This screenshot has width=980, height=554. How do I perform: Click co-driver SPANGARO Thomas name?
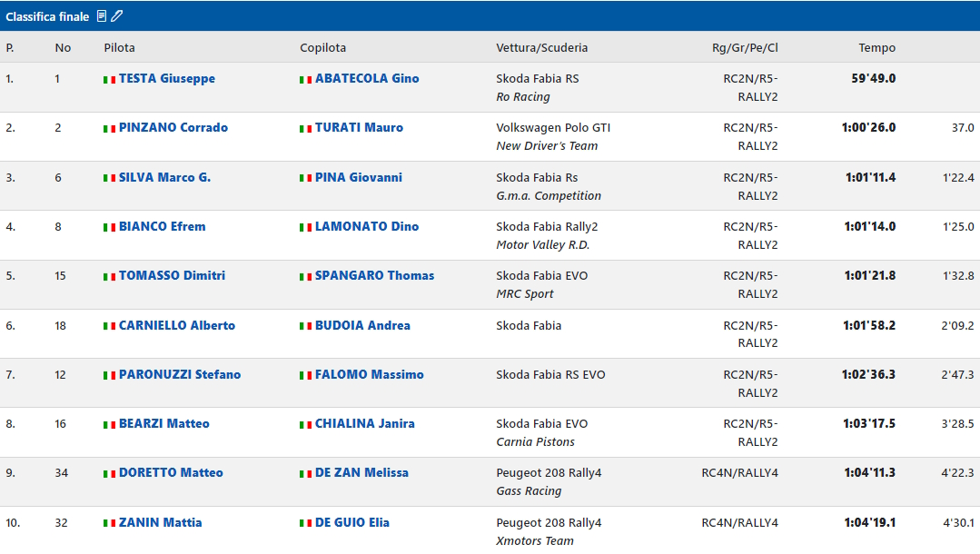[374, 275]
